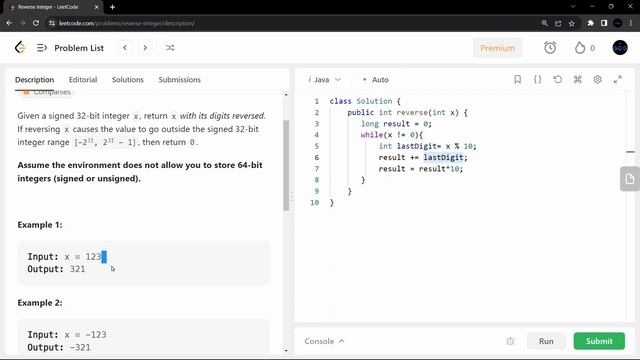Open the Java language dropdown

(324, 80)
